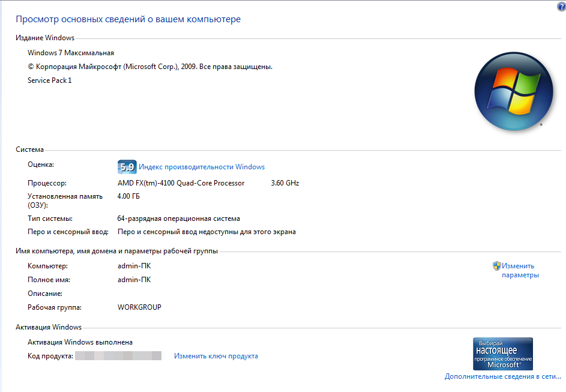
Task: Click Изменить ключ продукта link
Action: (216, 356)
